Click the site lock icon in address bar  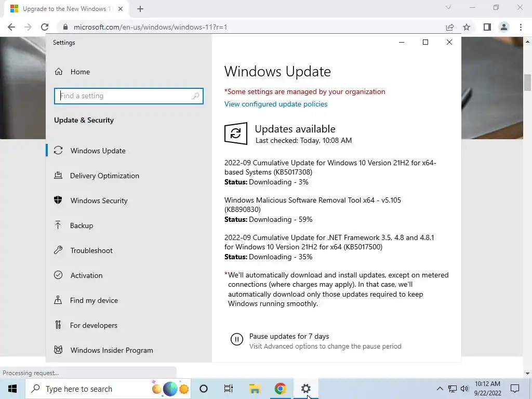click(x=66, y=27)
